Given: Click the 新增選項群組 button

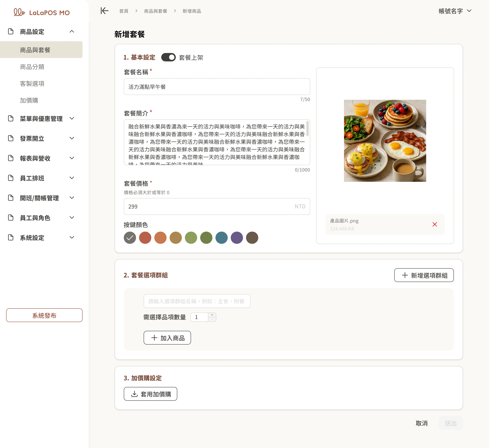Looking at the screenshot, I should [x=424, y=275].
